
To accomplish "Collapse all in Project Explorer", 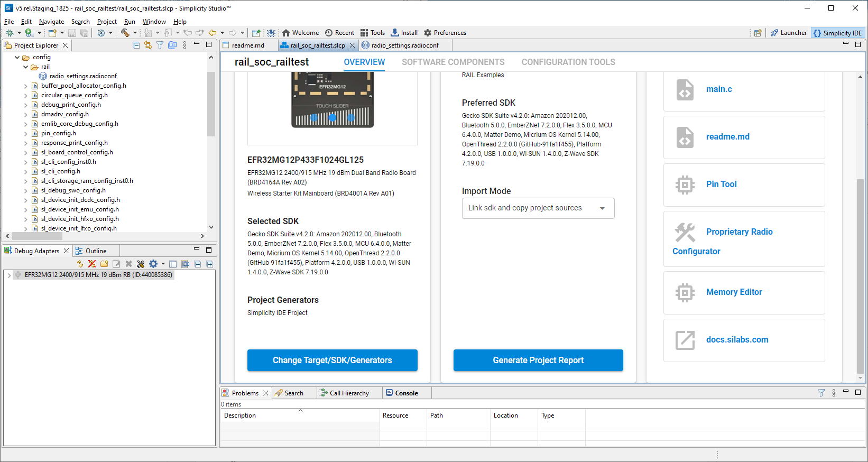I will pos(136,45).
